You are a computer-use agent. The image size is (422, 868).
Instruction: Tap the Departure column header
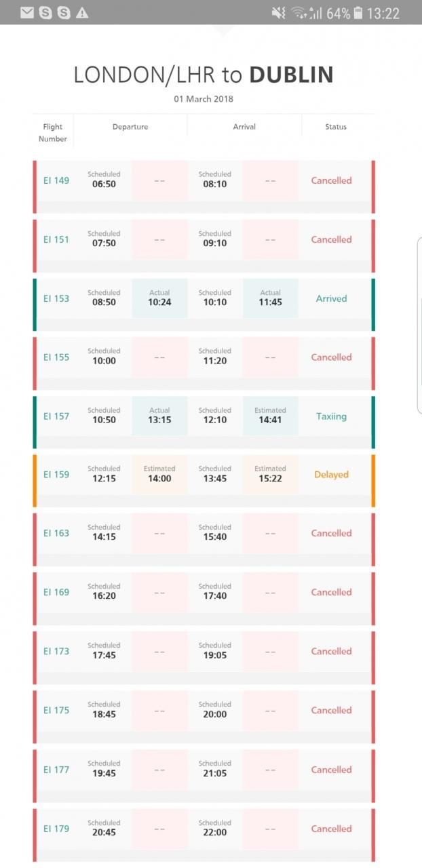(x=130, y=127)
